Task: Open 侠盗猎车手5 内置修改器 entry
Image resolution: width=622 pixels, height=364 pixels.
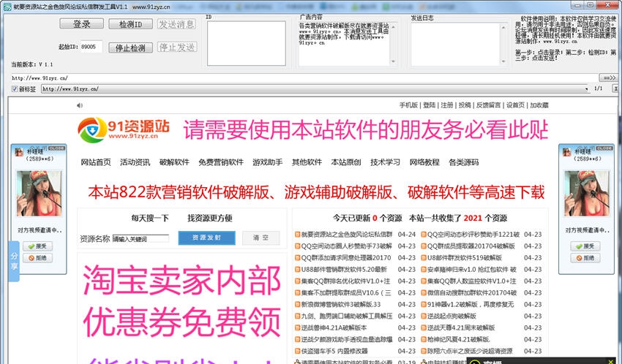Action: [334, 352]
